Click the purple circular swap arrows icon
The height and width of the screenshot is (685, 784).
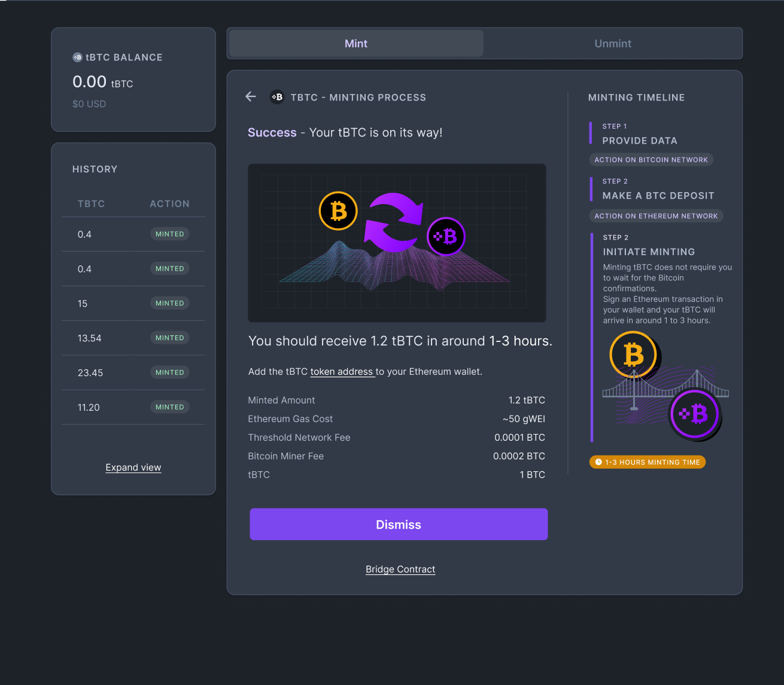(x=394, y=222)
